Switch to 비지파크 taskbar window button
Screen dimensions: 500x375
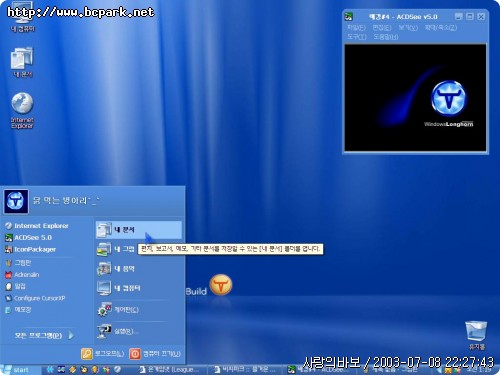(246, 370)
